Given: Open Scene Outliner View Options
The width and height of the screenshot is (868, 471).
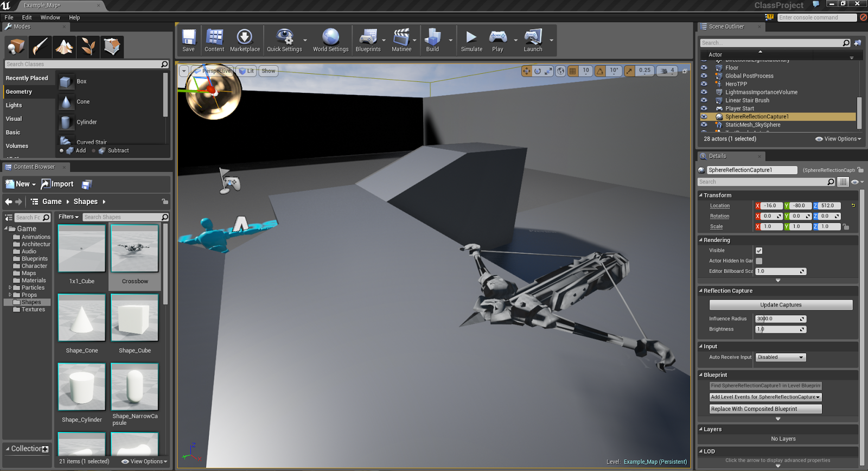Looking at the screenshot, I should coord(838,139).
